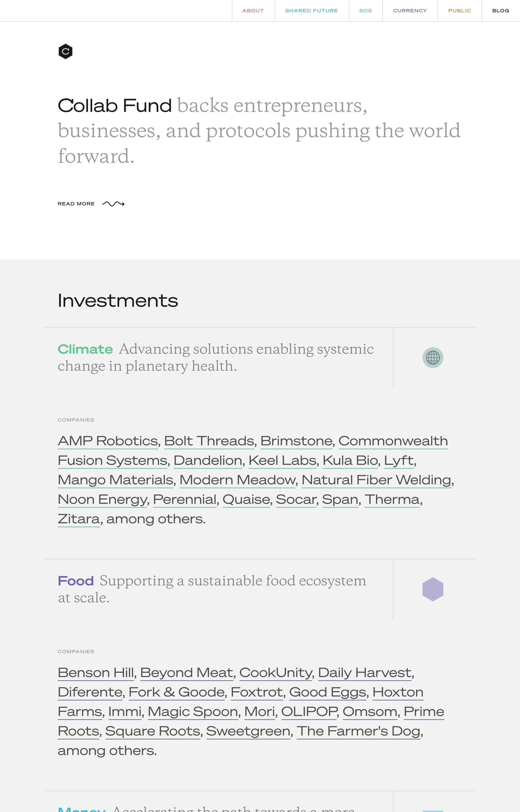Screen dimensions: 520x812
Task: Follow the Beyond Meat link
Action: pyautogui.click(x=186, y=673)
